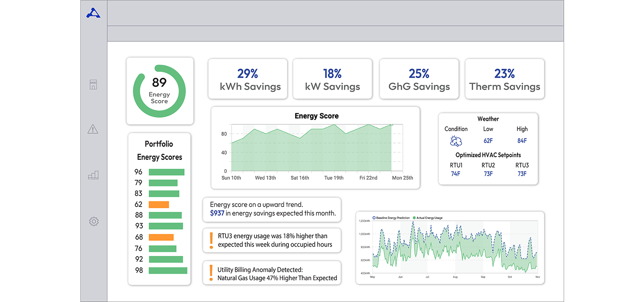
Task: Open the Settings gear sidebar icon
Action: [94, 221]
